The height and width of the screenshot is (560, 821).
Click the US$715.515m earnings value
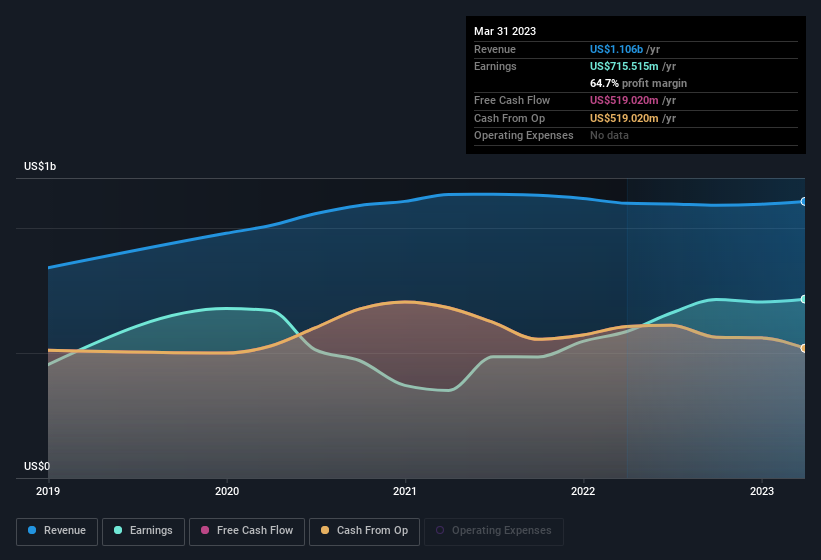click(624, 66)
